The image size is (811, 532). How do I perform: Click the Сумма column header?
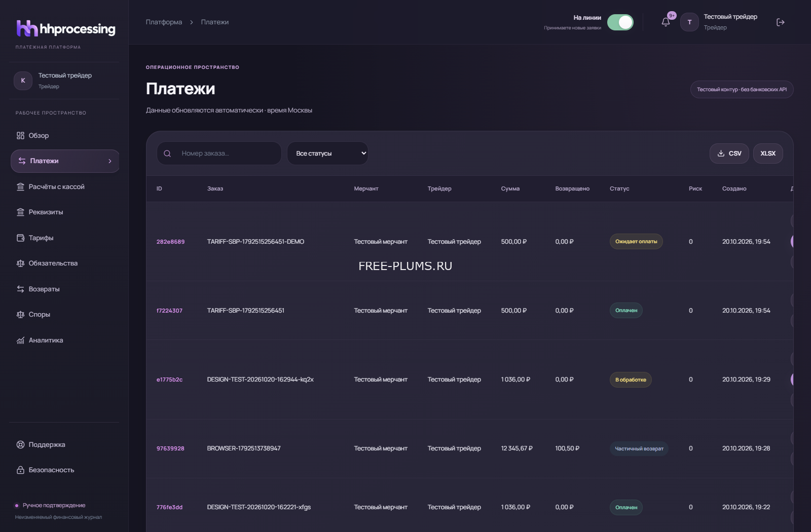510,188
